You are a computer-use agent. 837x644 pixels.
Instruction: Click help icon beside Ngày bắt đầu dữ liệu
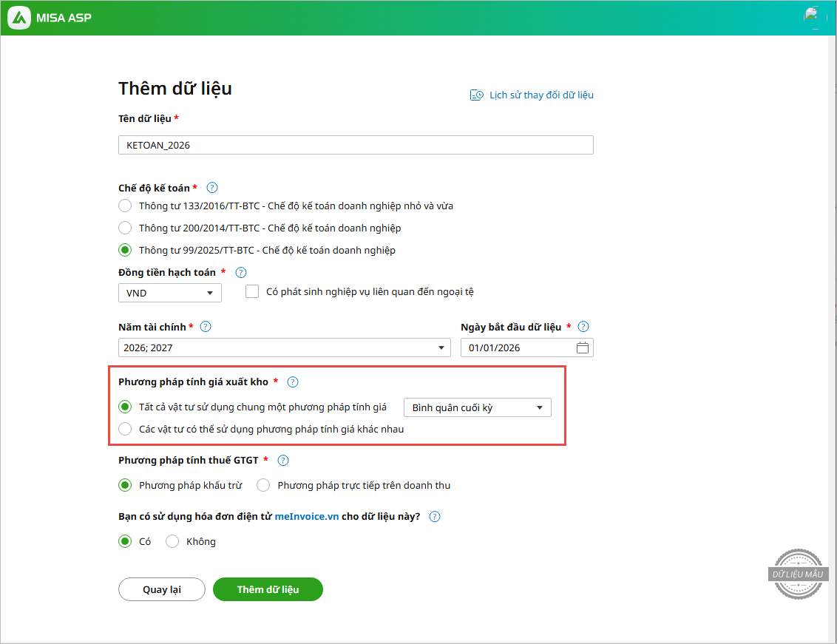click(583, 327)
